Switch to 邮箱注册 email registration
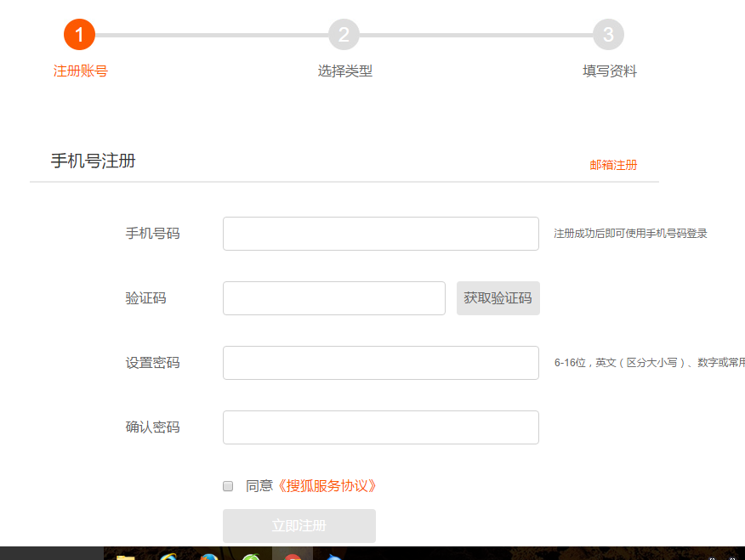 (x=613, y=165)
